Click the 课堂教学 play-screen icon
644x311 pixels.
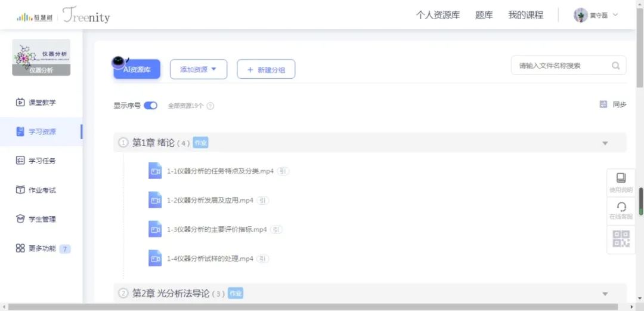(x=20, y=102)
